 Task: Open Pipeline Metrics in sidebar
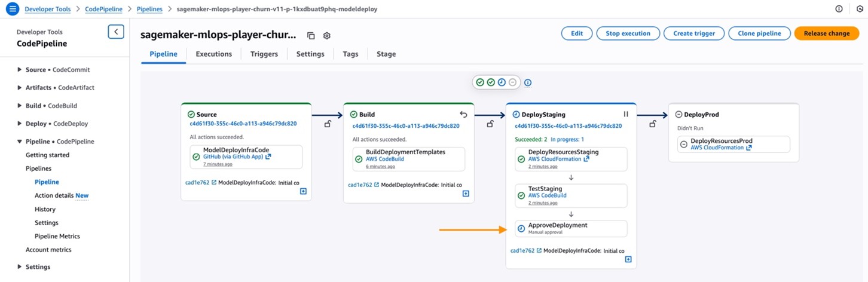pyautogui.click(x=57, y=236)
